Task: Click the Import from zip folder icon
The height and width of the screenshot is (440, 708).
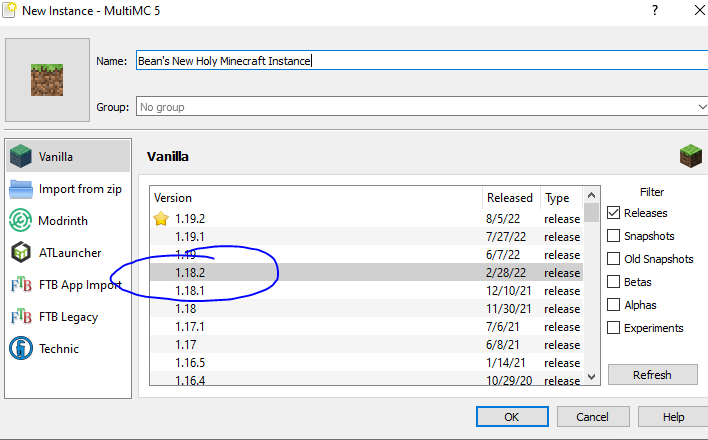Action: 21,189
